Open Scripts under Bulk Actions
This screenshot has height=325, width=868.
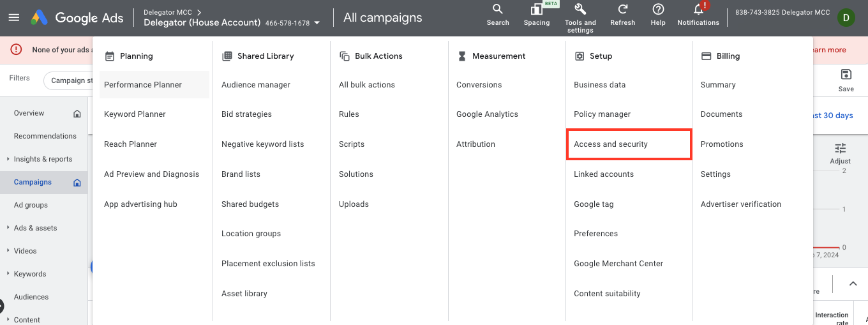[x=352, y=144]
